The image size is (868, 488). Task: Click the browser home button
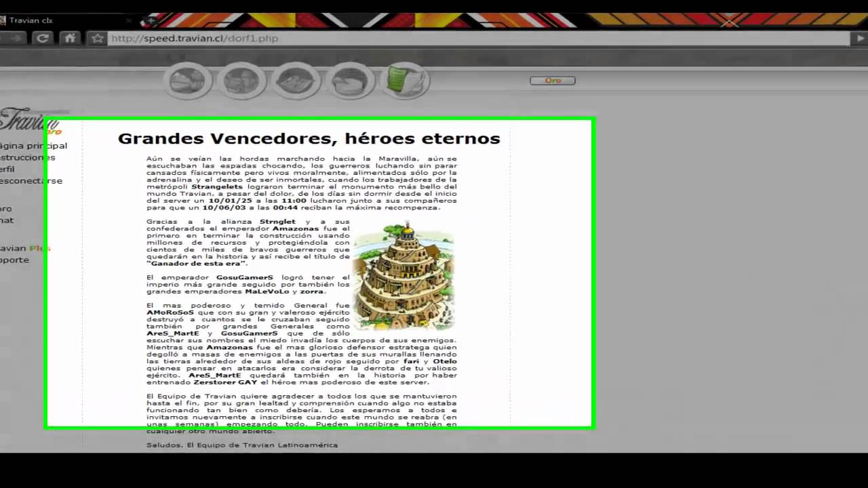(70, 38)
